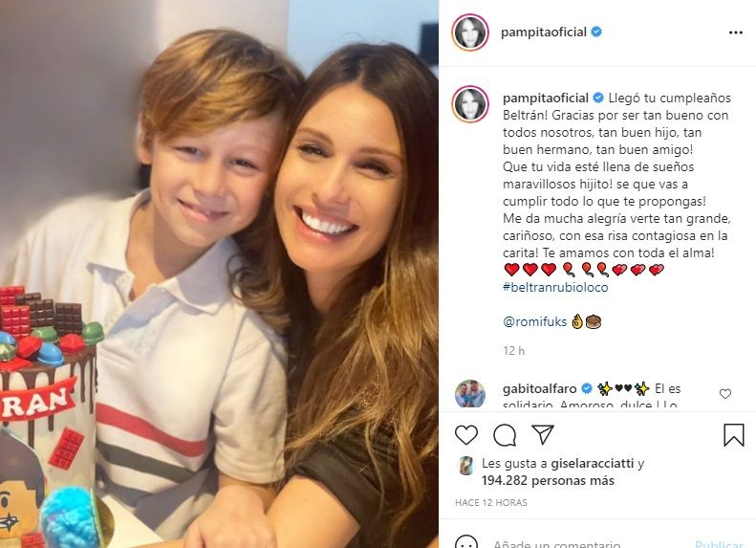756x548 pixels.
Task: Open gabitoalfaro's commenter avatar
Action: click(470, 394)
